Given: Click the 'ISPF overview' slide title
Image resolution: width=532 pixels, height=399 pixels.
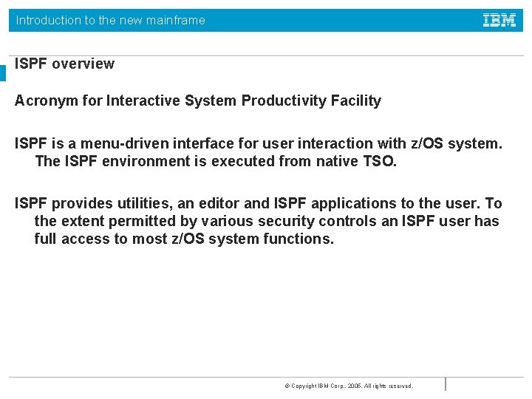Looking at the screenshot, I should (x=64, y=64).
